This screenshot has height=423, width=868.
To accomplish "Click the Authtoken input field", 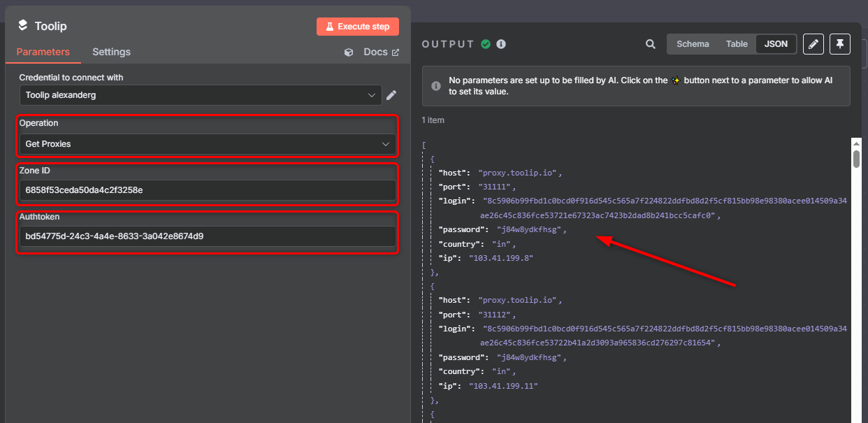I will [208, 236].
